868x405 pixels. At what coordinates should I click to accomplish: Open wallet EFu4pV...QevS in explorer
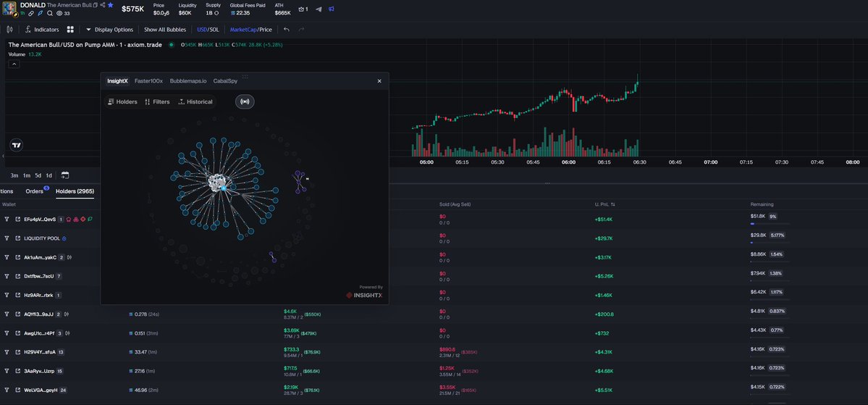[x=17, y=220]
